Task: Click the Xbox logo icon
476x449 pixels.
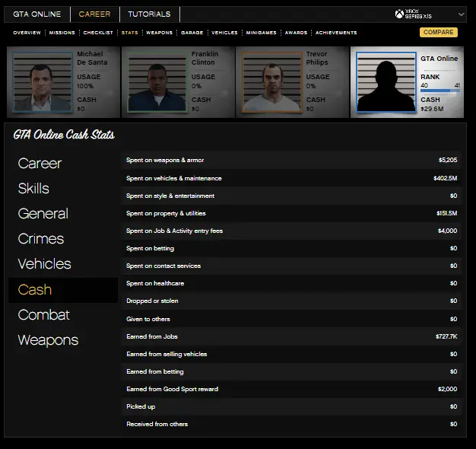Action: (400, 14)
